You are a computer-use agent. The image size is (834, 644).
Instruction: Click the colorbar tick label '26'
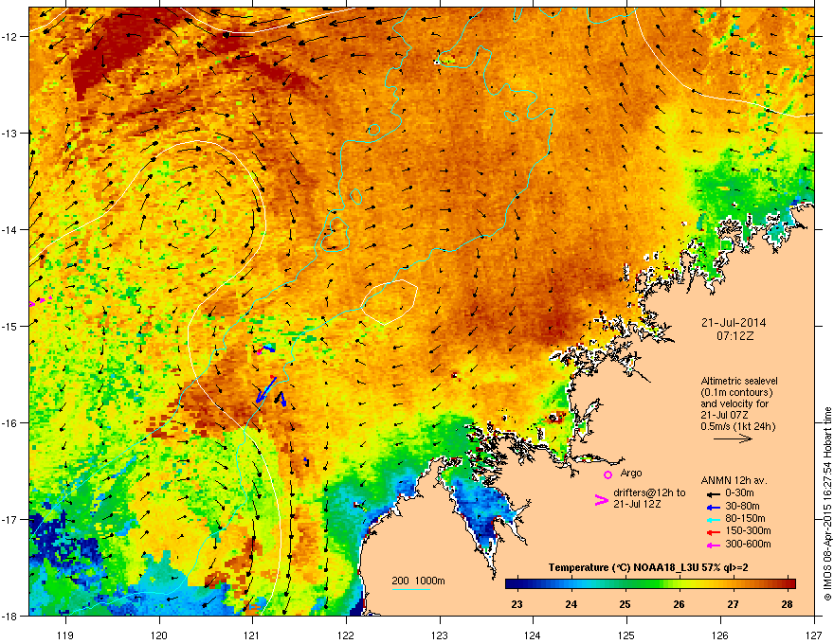point(679,604)
